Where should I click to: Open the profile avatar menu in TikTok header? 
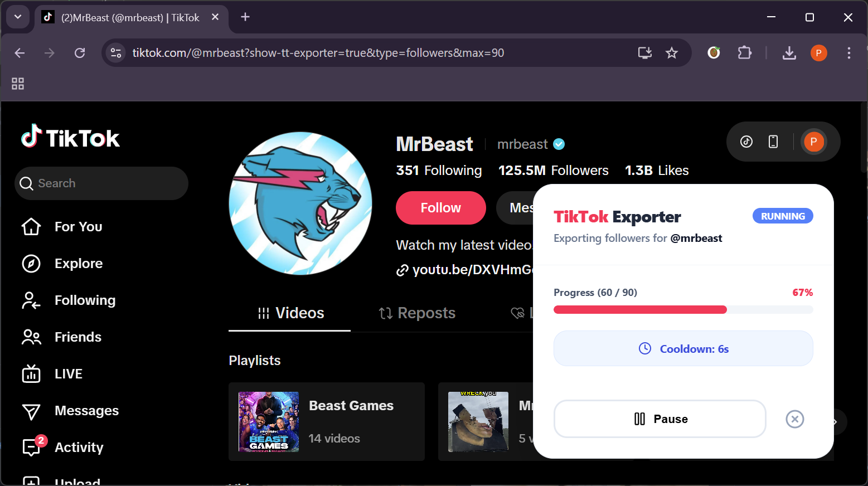[813, 142]
